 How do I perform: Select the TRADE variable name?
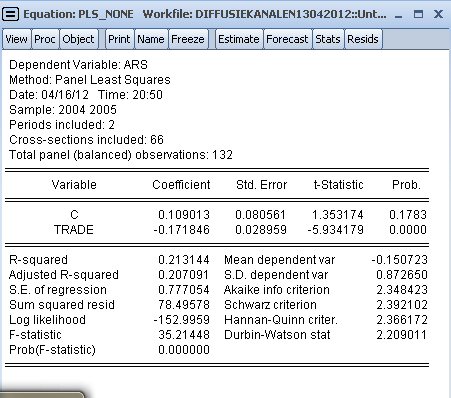pyautogui.click(x=74, y=230)
